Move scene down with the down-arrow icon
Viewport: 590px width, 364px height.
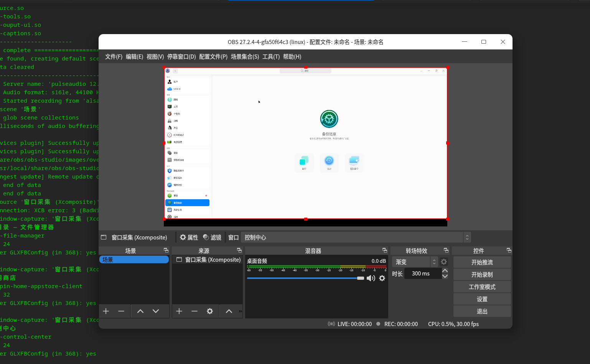point(155,311)
